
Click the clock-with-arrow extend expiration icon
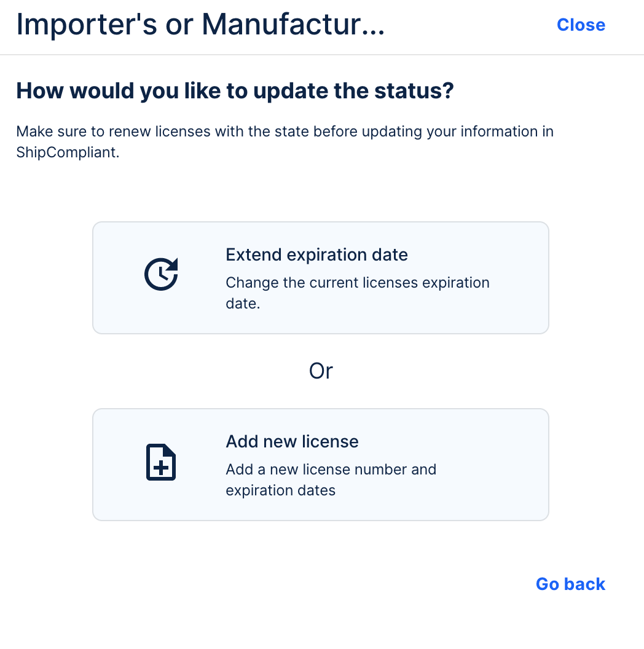click(161, 275)
